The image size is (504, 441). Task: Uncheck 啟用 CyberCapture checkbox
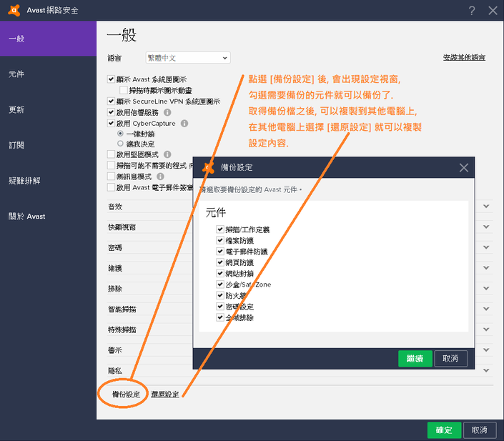(x=111, y=123)
